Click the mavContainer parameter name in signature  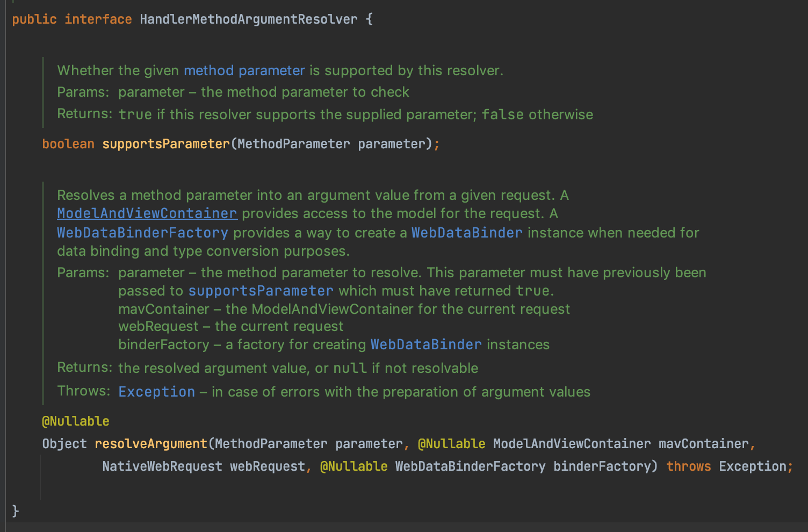(704, 444)
